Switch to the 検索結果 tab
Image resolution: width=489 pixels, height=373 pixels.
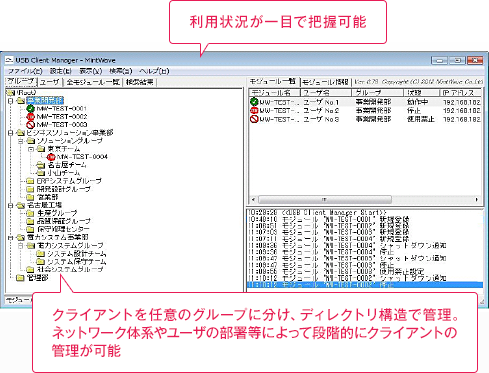coord(140,82)
